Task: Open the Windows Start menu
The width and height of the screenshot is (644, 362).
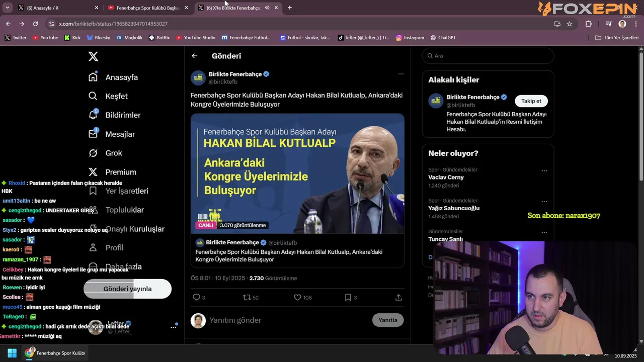Action: [12, 353]
